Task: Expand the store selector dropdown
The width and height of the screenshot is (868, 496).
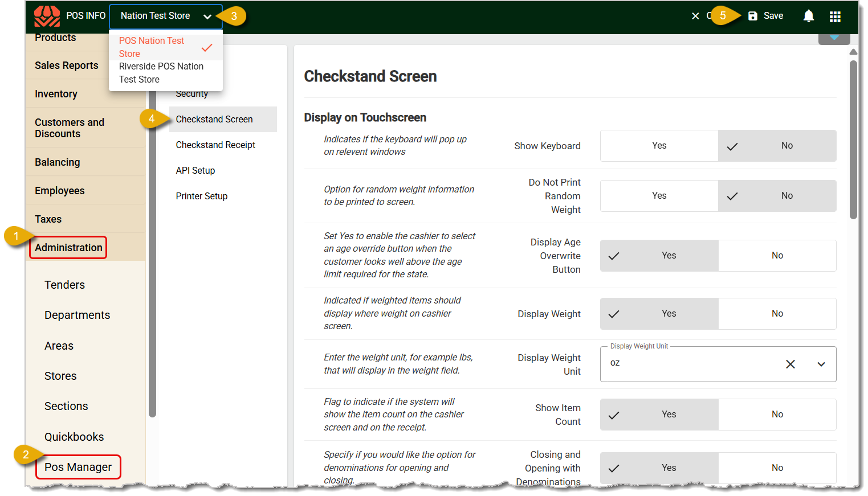Action: 166,17
